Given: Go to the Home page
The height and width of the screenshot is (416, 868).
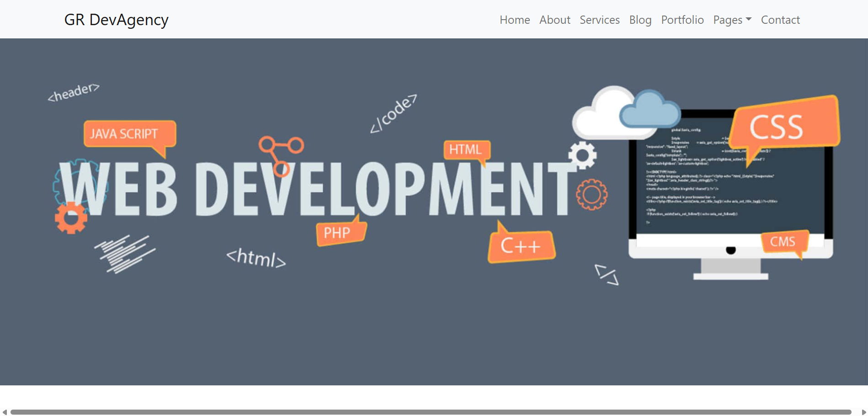Looking at the screenshot, I should tap(514, 20).
